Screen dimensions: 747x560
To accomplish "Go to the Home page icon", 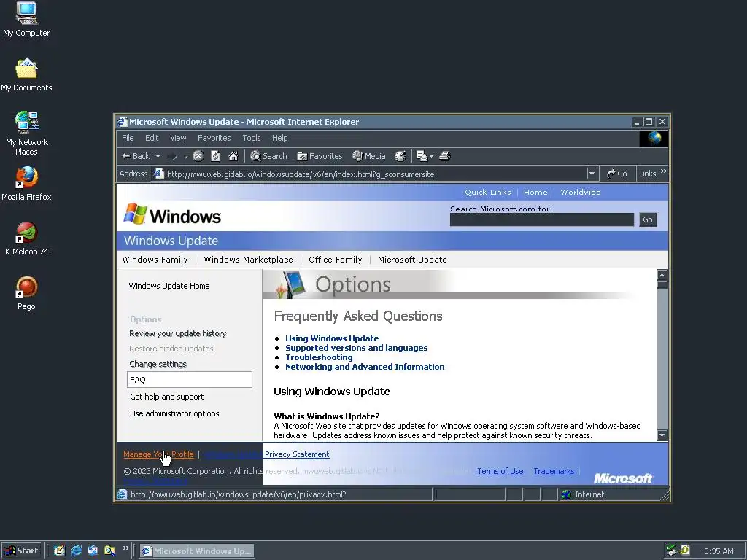I will 233,156.
